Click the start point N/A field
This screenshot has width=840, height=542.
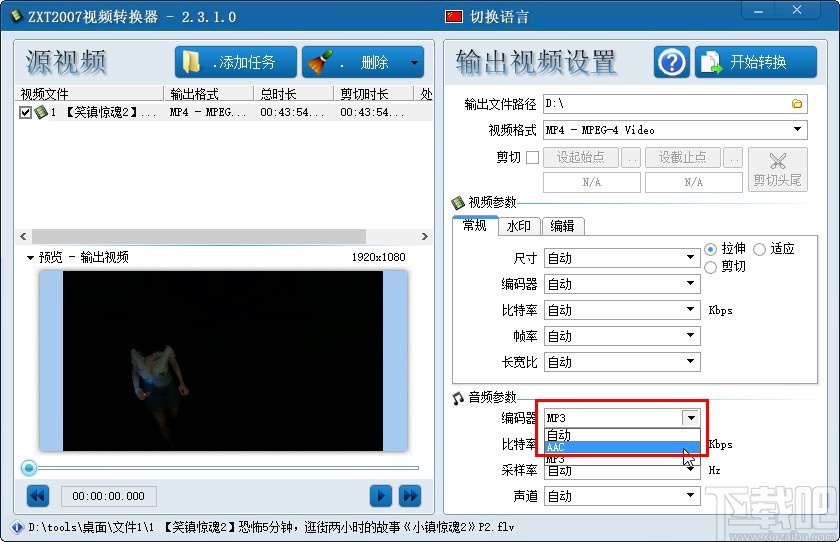click(x=591, y=183)
